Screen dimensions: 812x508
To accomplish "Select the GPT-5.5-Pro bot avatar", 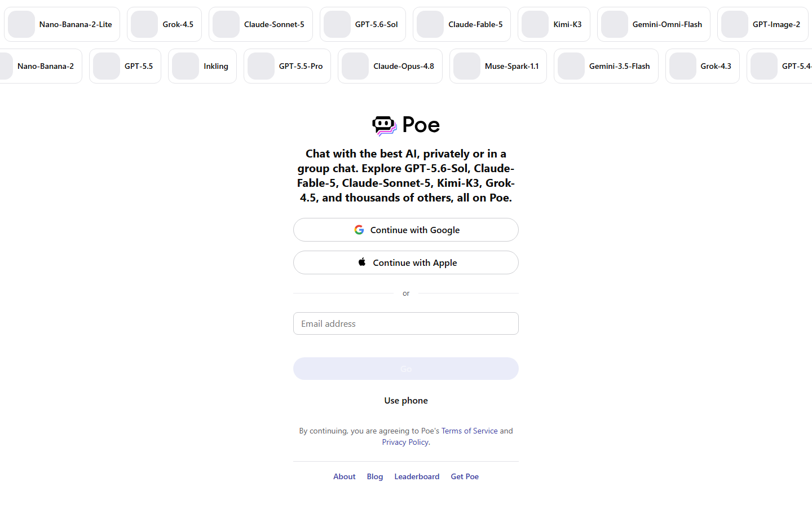I will coord(261,66).
